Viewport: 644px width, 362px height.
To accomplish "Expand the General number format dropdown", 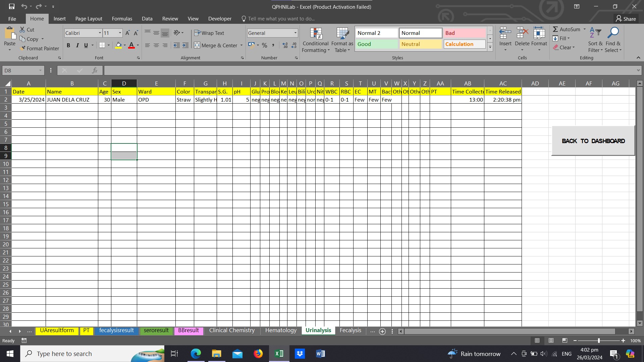I will pos(295,33).
